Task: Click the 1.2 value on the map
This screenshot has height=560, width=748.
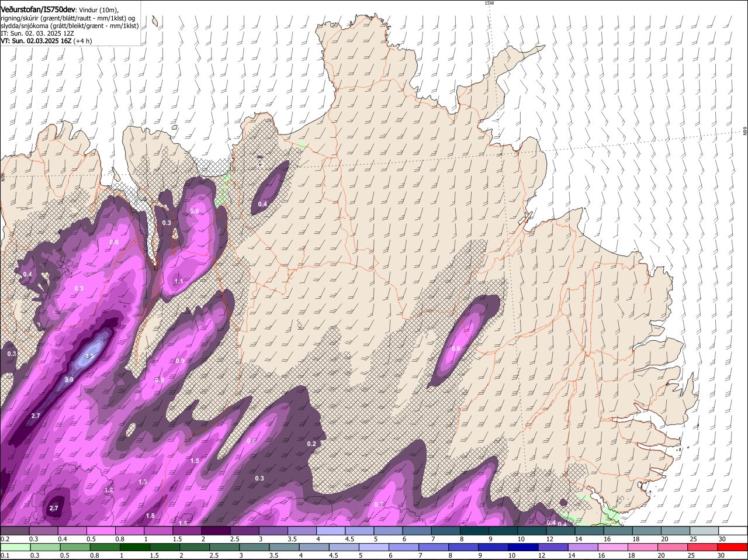Action: coord(108,490)
